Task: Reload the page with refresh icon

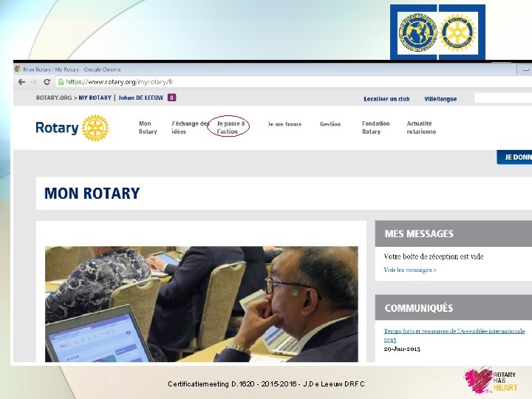Action: click(x=47, y=82)
